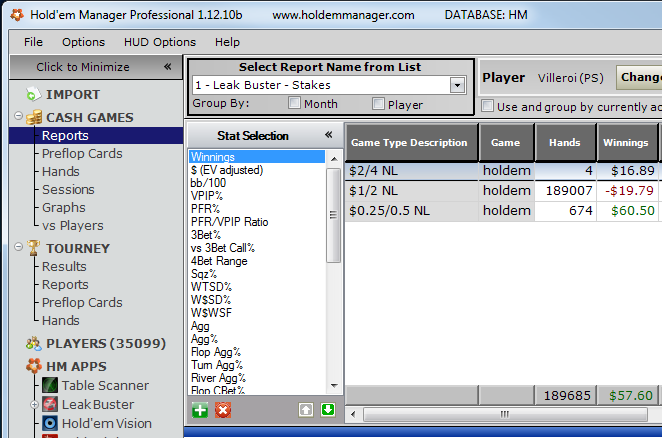This screenshot has width=662, height=438.
Task: Click the Import icon in sidebar
Action: coord(33,94)
